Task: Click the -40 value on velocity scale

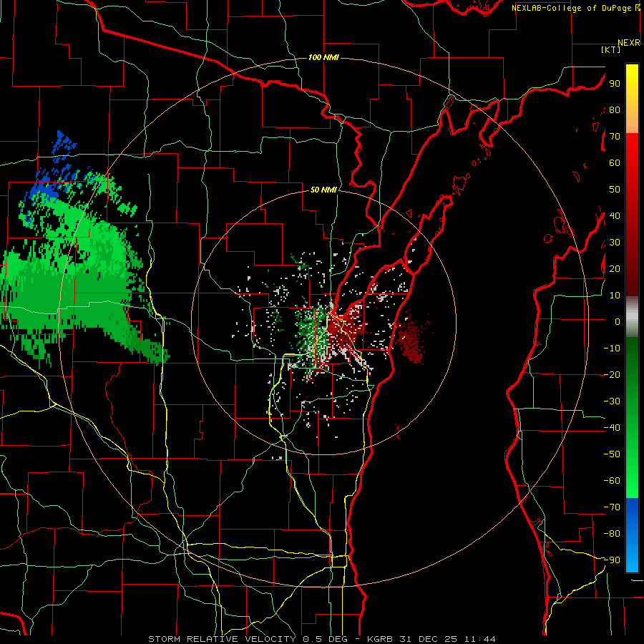Action: [612, 428]
